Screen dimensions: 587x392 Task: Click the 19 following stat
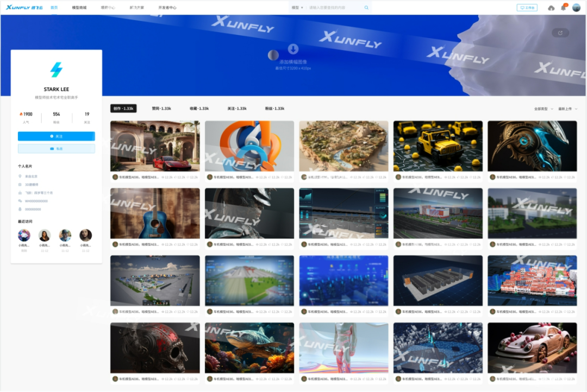click(87, 114)
